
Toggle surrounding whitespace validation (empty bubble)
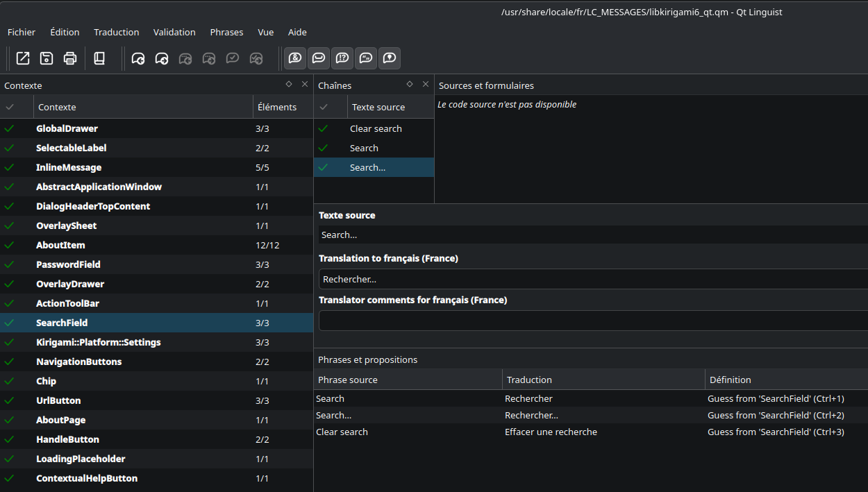[319, 58]
